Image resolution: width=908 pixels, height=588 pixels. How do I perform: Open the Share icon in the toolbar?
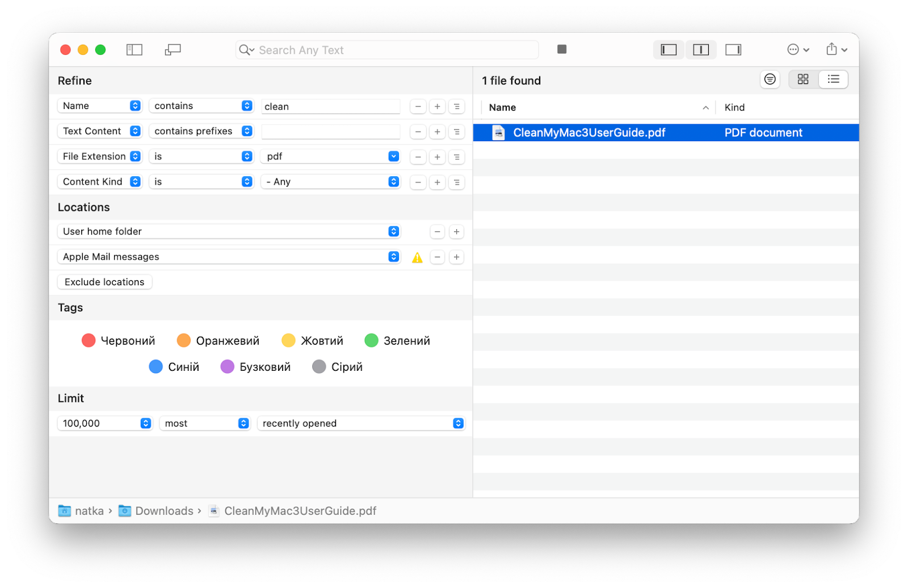[831, 49]
